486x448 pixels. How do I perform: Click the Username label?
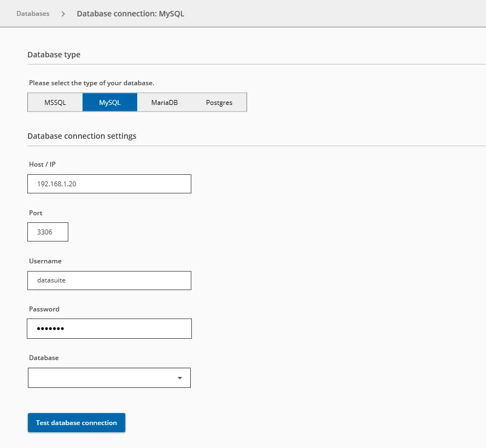tap(45, 261)
